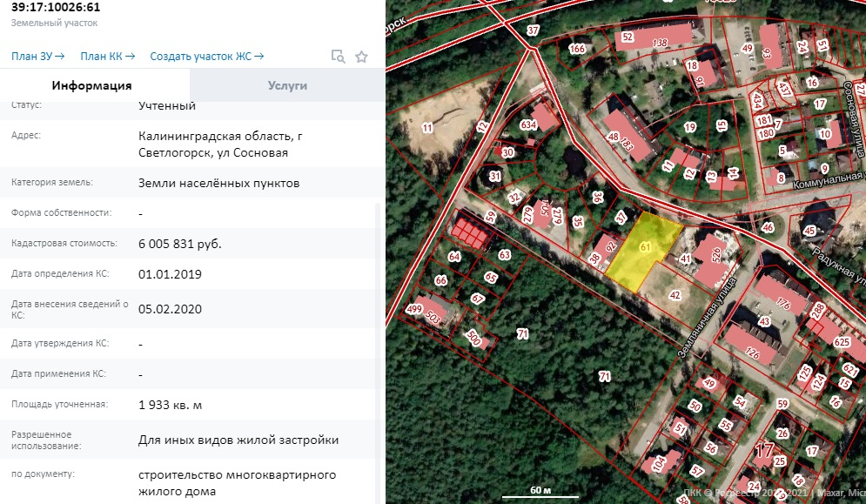Click parcel label 31 on map

pyautogui.click(x=495, y=177)
